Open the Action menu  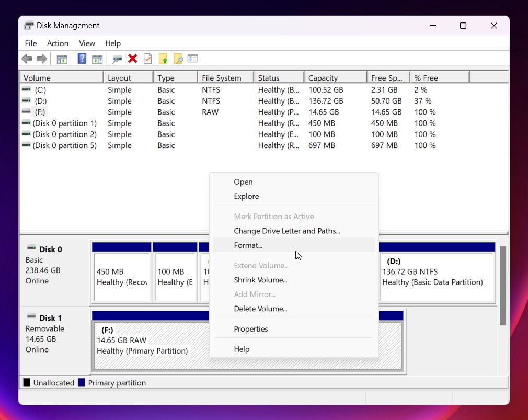[58, 43]
